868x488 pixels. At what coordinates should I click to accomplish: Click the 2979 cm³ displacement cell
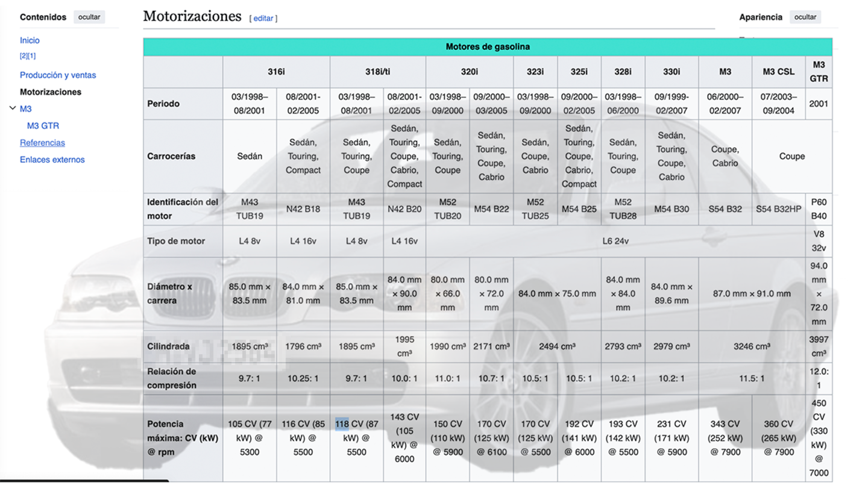pyautogui.click(x=671, y=346)
